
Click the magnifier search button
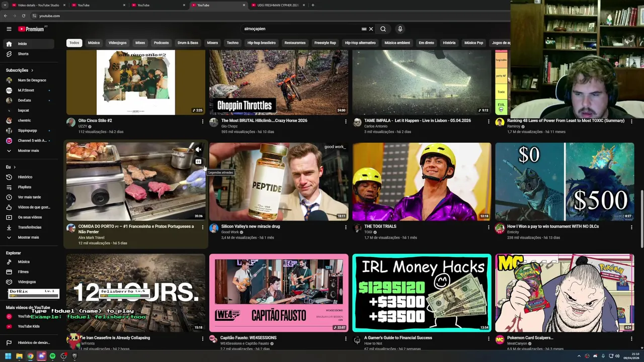(x=383, y=29)
